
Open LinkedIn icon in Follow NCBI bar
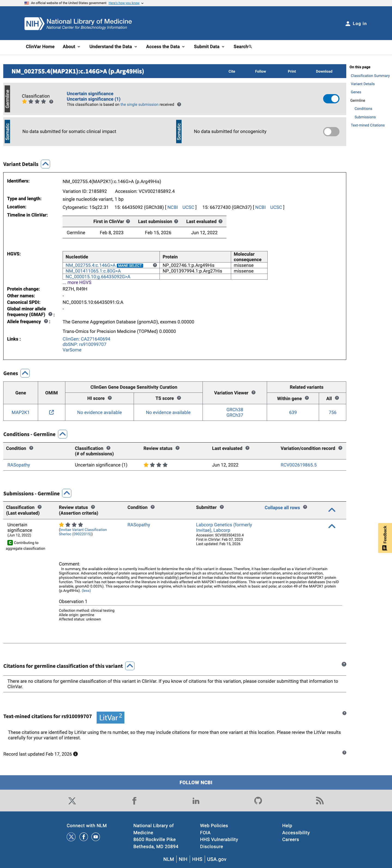click(196, 801)
